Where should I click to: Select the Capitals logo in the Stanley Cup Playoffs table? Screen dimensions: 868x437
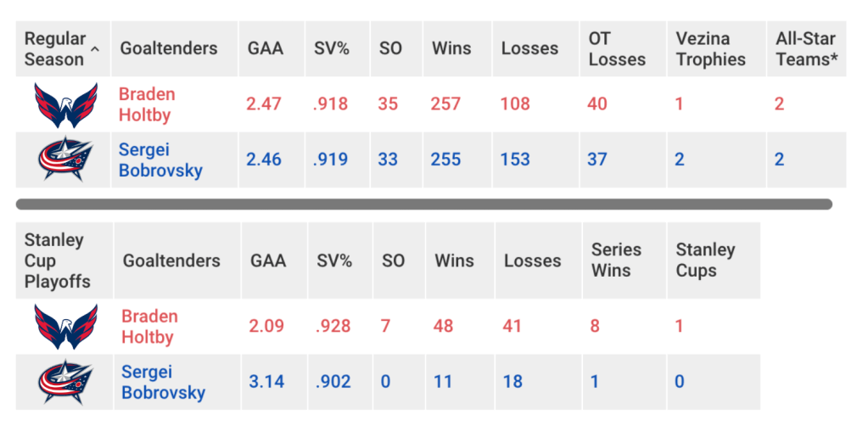(x=65, y=327)
